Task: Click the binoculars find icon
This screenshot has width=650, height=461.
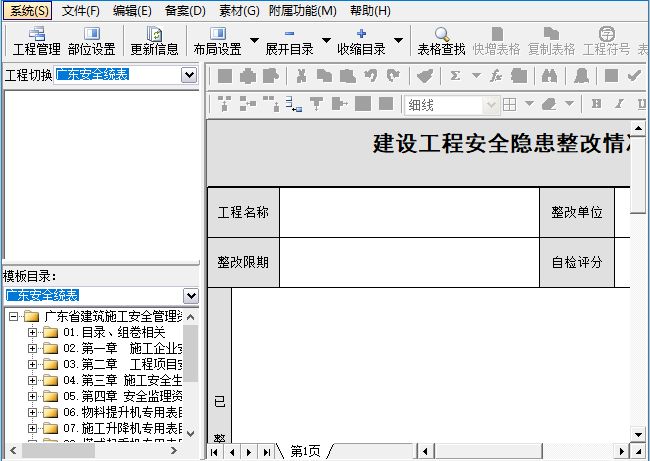Action: [548, 76]
